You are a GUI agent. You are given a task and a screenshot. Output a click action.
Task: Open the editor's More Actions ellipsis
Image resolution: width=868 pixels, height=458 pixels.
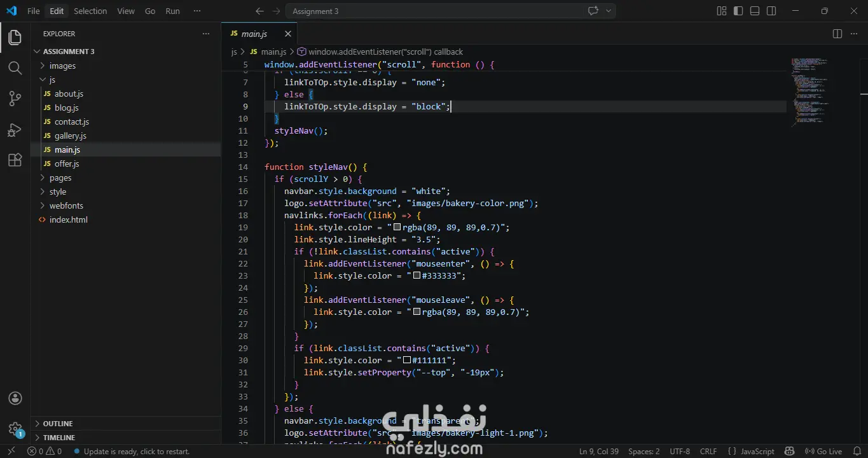(x=854, y=34)
